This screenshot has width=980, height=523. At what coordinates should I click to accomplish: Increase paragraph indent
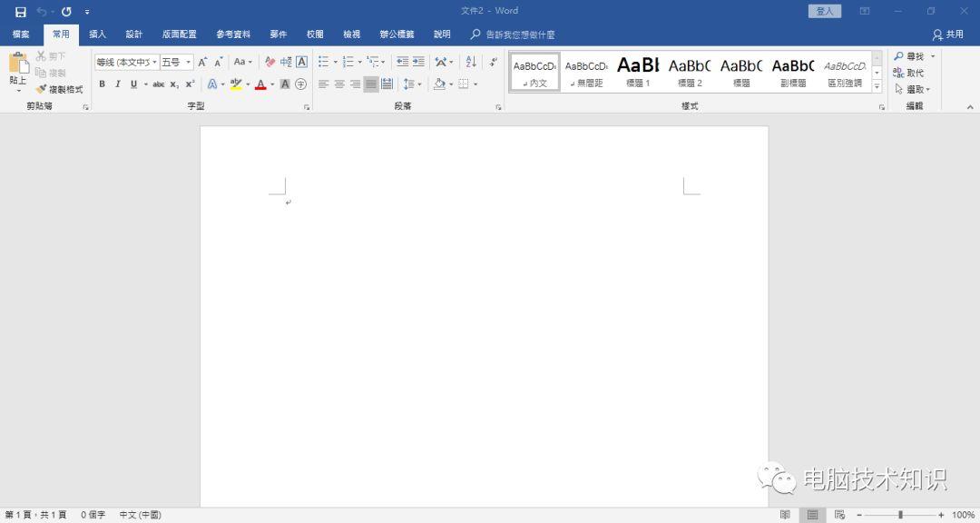pyautogui.click(x=418, y=62)
